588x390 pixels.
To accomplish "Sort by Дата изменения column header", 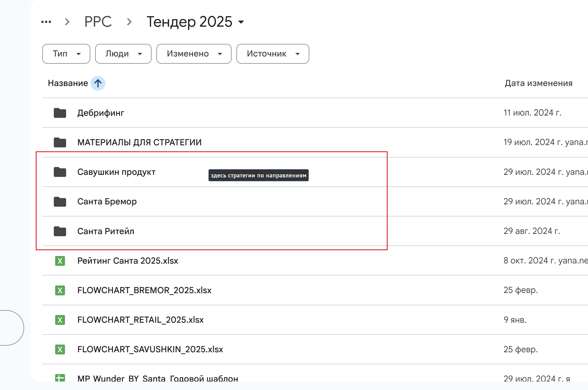I will pos(539,83).
